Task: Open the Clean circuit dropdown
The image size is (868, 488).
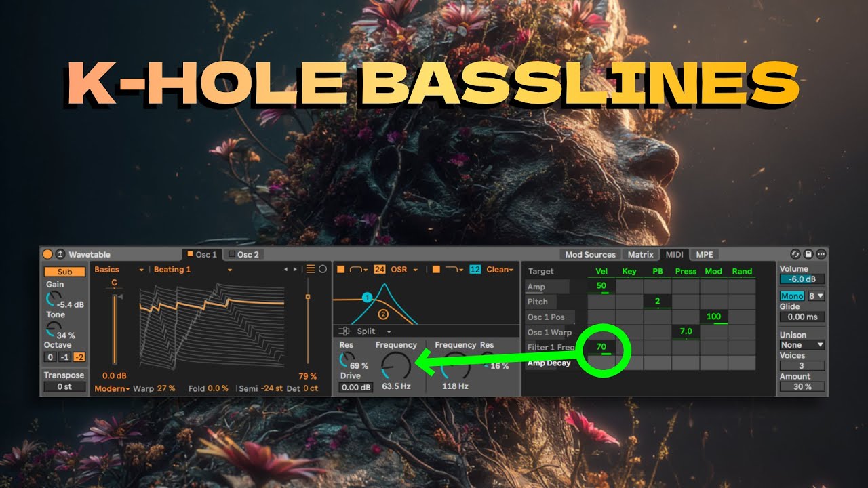Action: point(500,270)
